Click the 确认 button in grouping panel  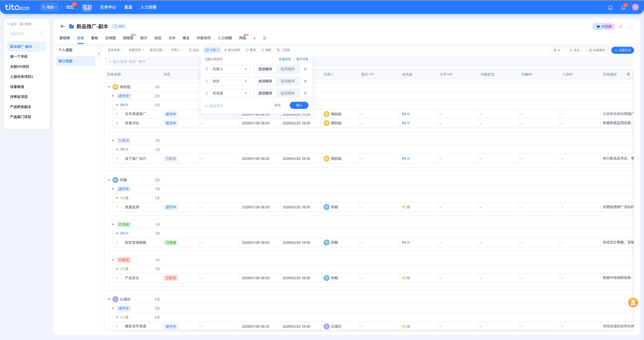299,105
